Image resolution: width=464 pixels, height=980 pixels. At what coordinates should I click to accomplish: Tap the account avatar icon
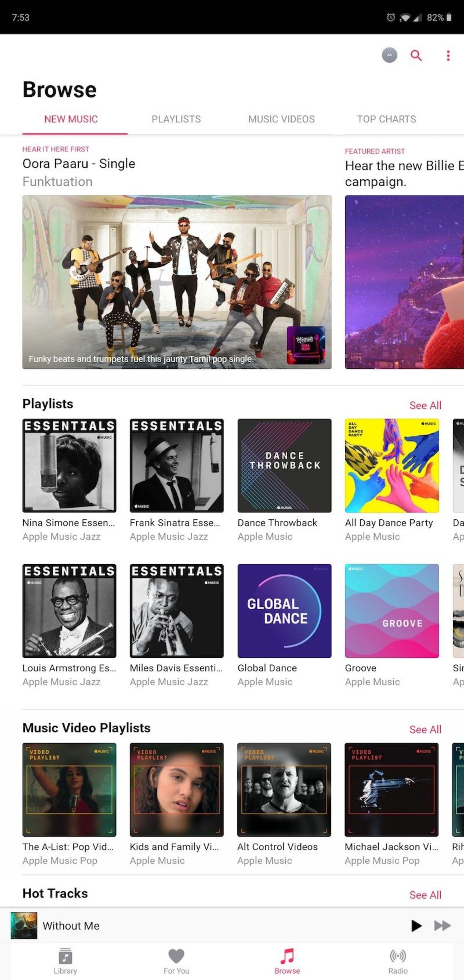coord(389,56)
